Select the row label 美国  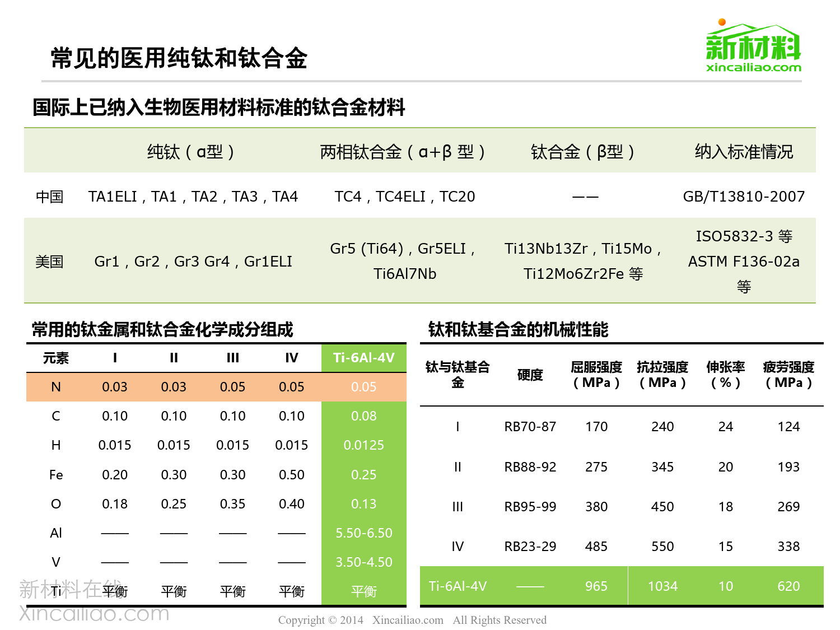pyautogui.click(x=49, y=262)
